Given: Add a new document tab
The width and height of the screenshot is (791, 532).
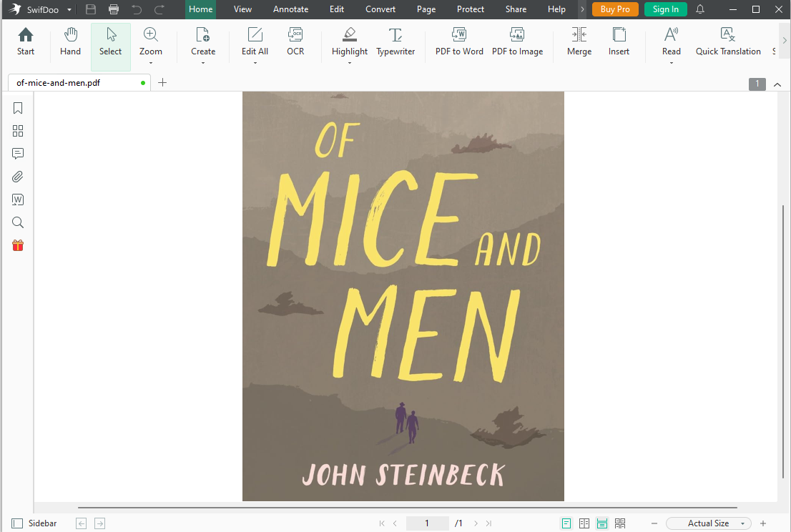Looking at the screenshot, I should pos(162,83).
